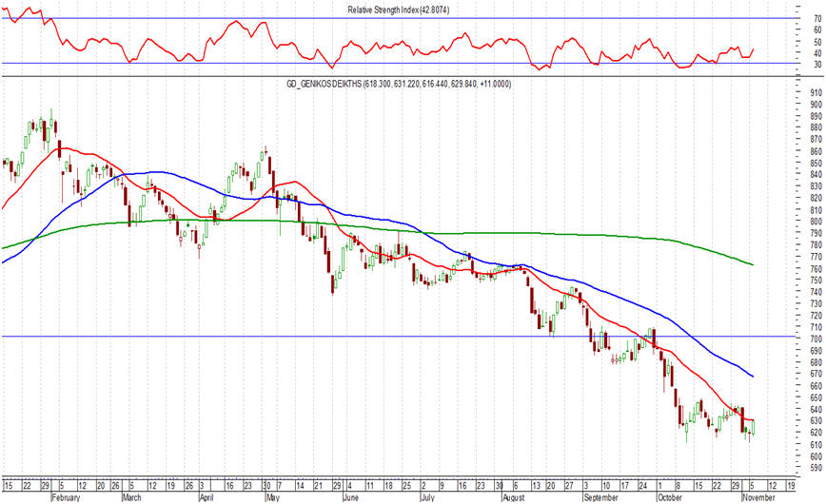The image size is (826, 504).
Task: Click the April month label
Action: 206,497
